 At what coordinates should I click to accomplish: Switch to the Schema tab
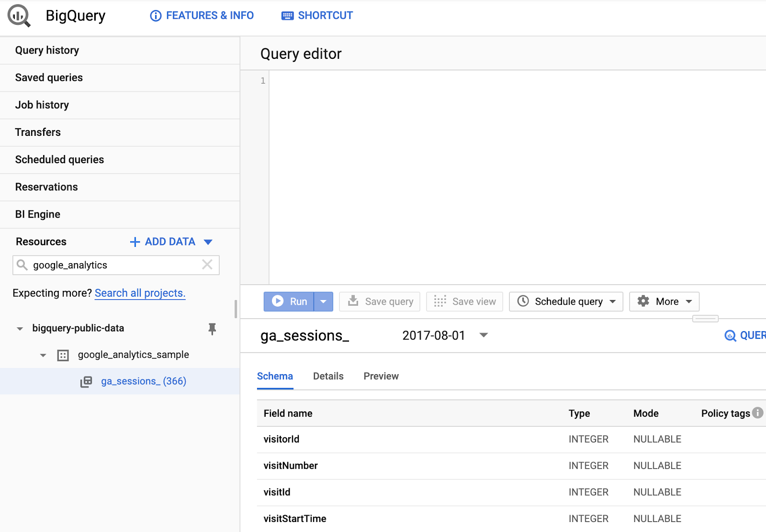point(275,376)
